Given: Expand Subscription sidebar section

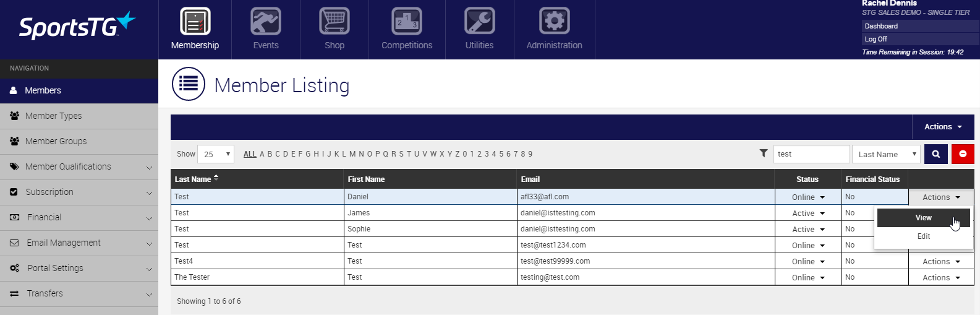Looking at the screenshot, I should (79, 192).
